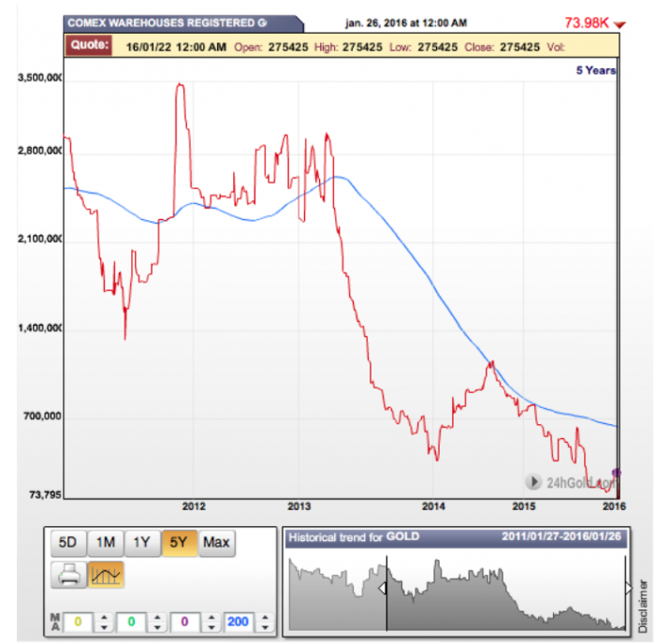Click the 24hGold play arrow watermark
The image size is (655, 644).
pos(533,482)
